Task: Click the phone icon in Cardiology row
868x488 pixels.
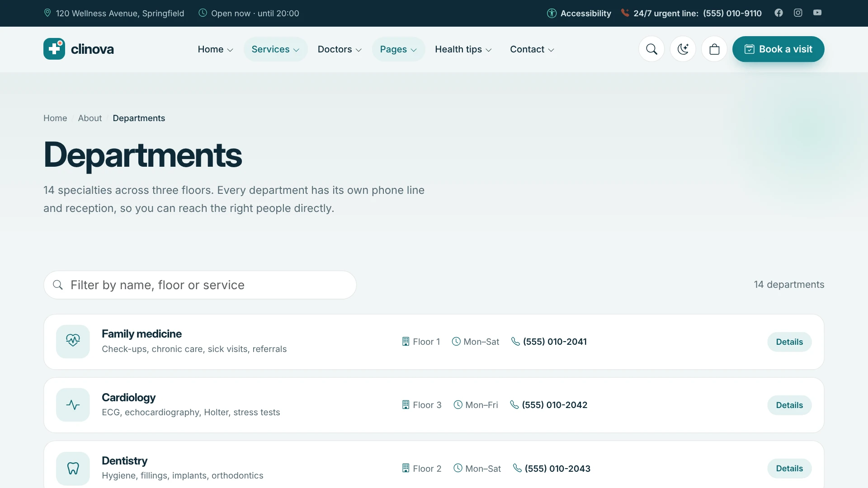Action: click(514, 404)
